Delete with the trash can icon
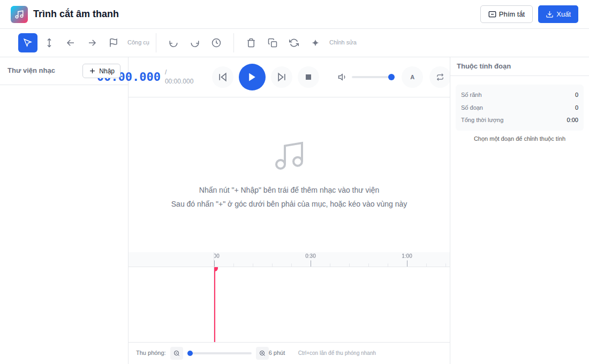 coord(251,43)
